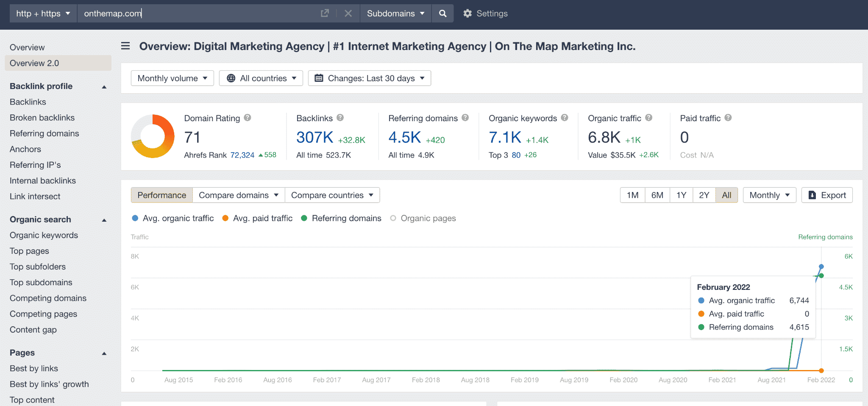The height and width of the screenshot is (406, 868).
Task: Click the Ahrefs Rank 72,324 link
Action: (x=242, y=155)
